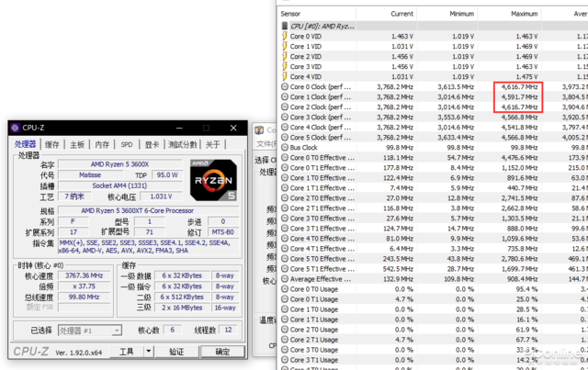This screenshot has width=588, height=370.
Task: Click the MTS-B0 revision value
Action: tap(222, 232)
